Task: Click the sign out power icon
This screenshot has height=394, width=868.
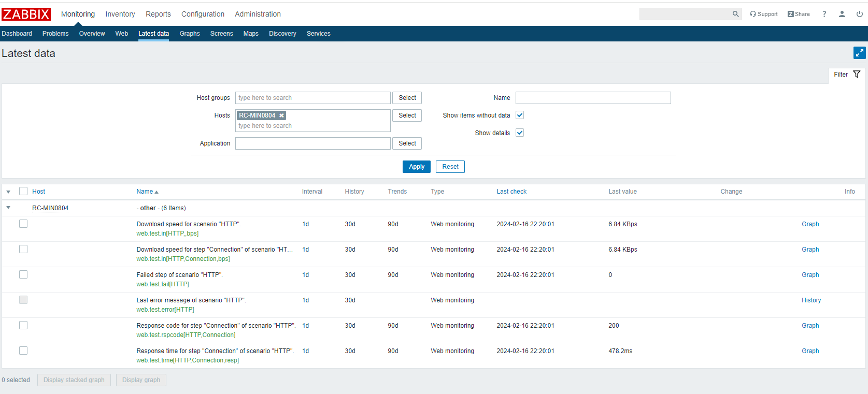Action: [859, 14]
